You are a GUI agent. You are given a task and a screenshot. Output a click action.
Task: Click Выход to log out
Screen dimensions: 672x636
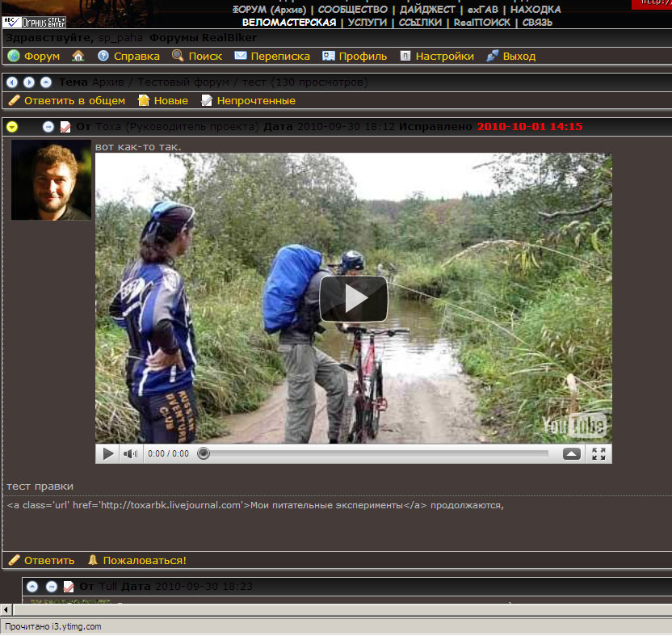click(519, 57)
